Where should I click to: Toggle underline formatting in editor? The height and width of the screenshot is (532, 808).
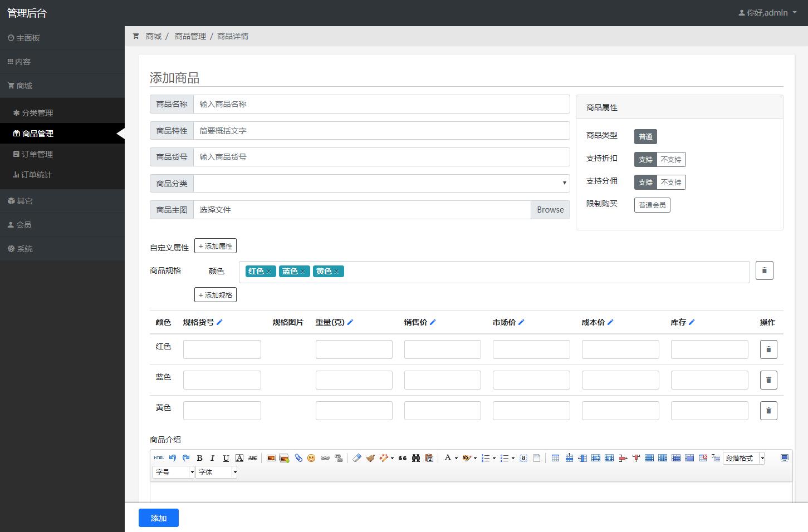point(226,458)
